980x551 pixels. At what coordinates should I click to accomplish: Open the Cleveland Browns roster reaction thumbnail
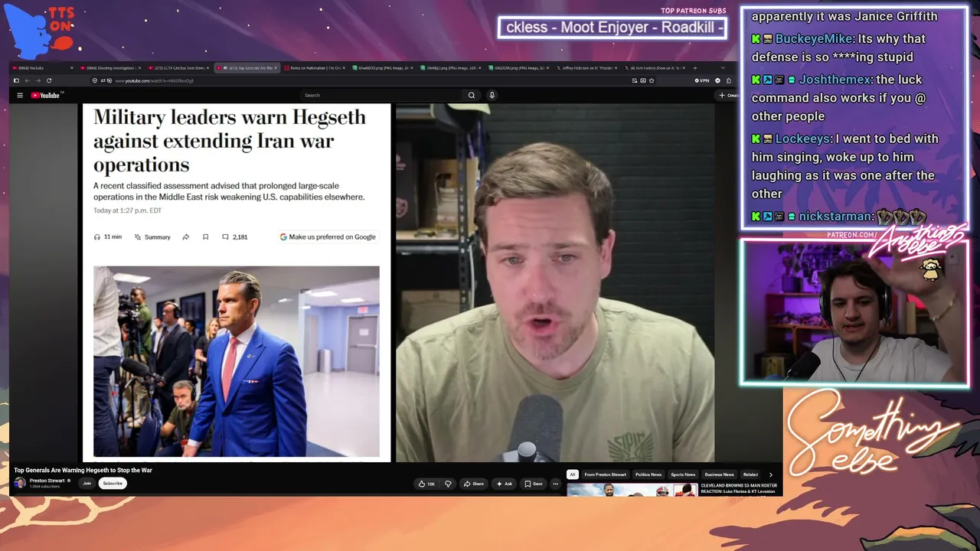point(632,490)
